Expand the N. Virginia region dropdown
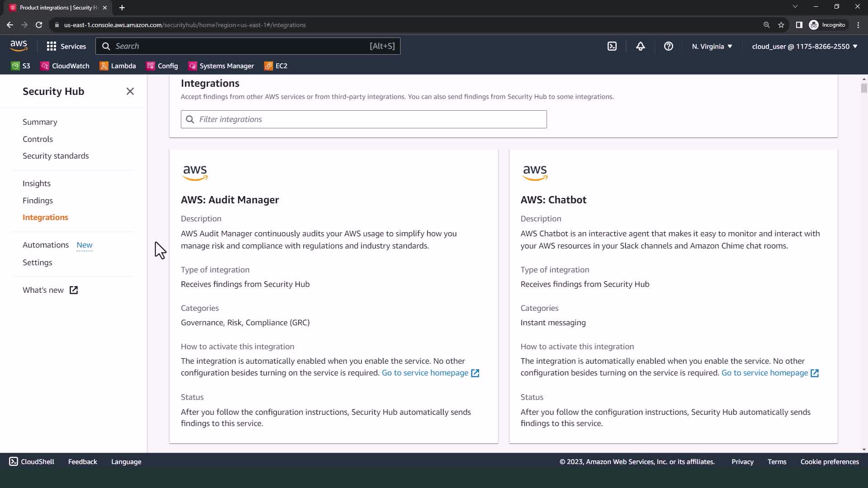 point(712,46)
